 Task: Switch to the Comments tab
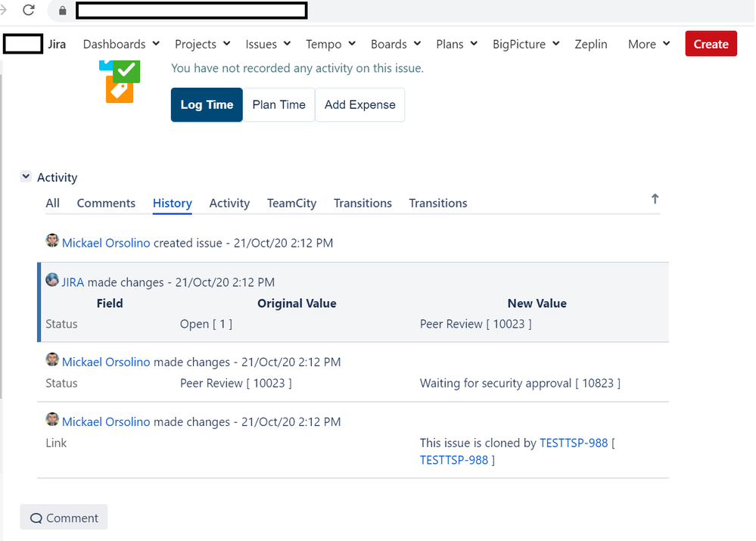click(106, 203)
